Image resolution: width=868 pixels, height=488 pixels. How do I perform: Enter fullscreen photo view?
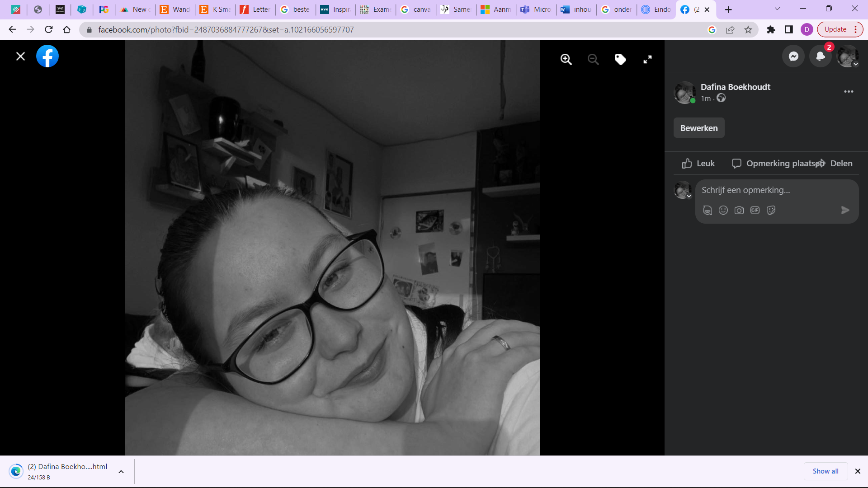pos(647,59)
